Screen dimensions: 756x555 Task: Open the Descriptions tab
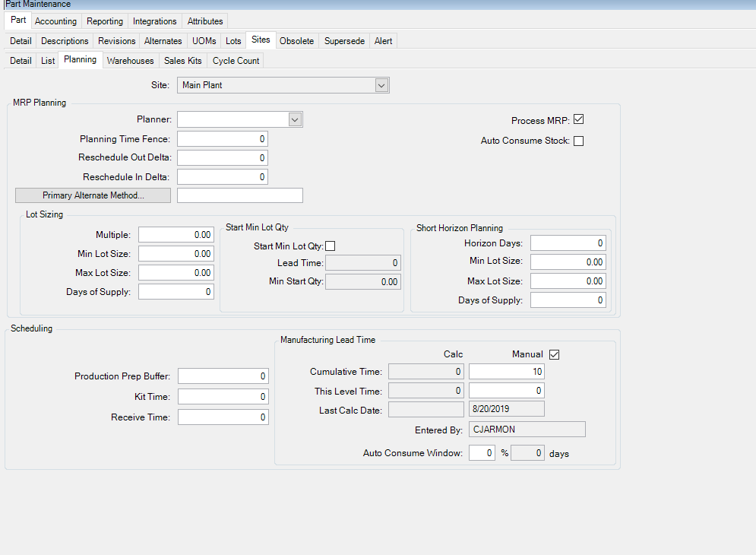[65, 41]
